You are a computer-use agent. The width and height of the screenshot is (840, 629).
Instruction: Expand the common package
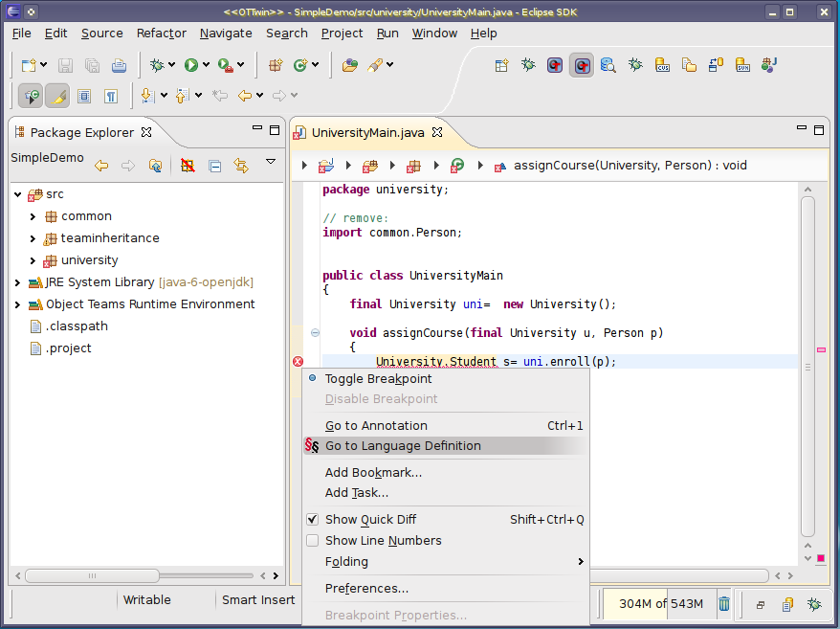33,216
